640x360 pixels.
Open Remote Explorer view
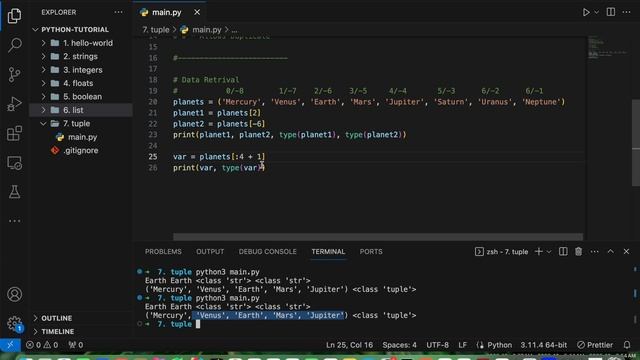[15, 163]
